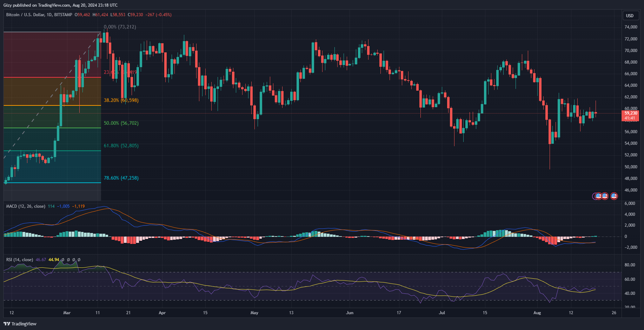The height and width of the screenshot is (330, 644).
Task: Click the open price value O59,462
Action: pos(82,15)
